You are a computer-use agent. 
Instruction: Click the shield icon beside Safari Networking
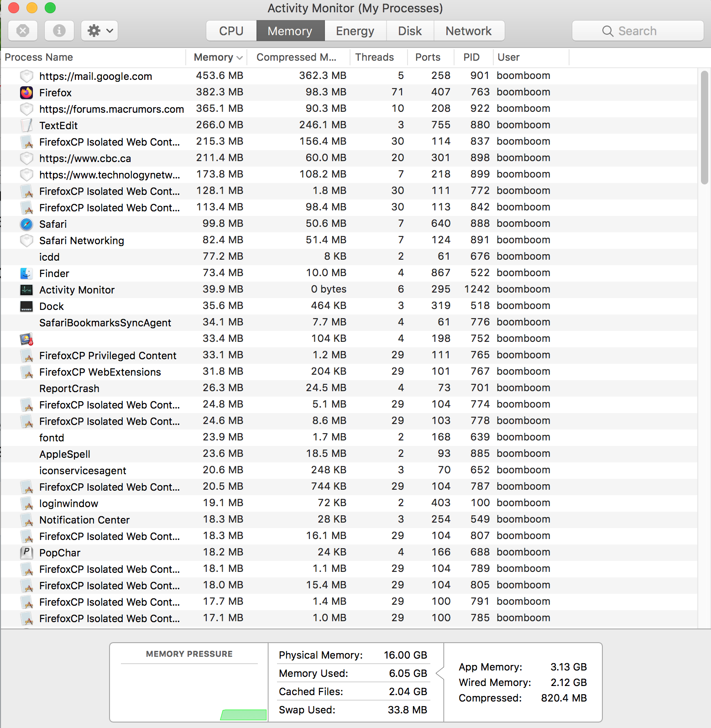pos(27,241)
